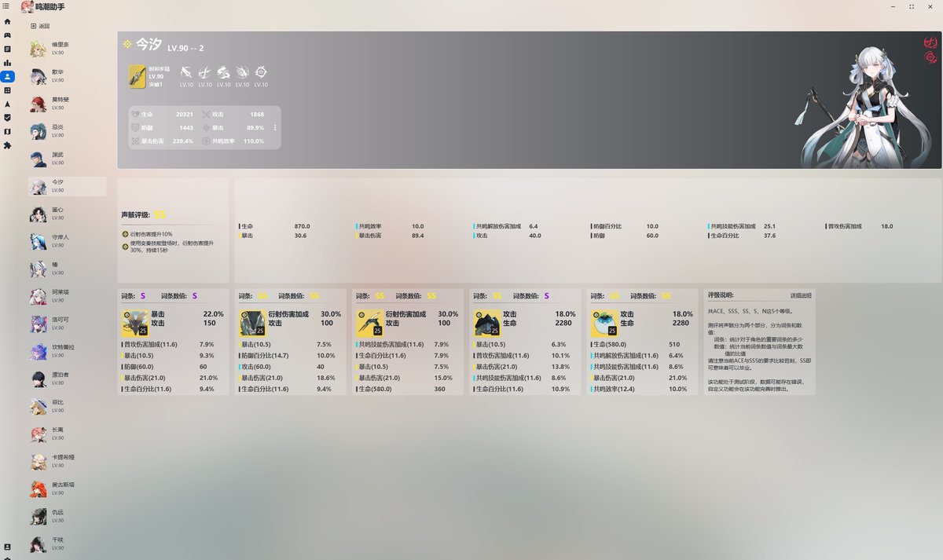Click the fourth skill icon LV.10
The width and height of the screenshot is (943, 560).
pos(242,72)
